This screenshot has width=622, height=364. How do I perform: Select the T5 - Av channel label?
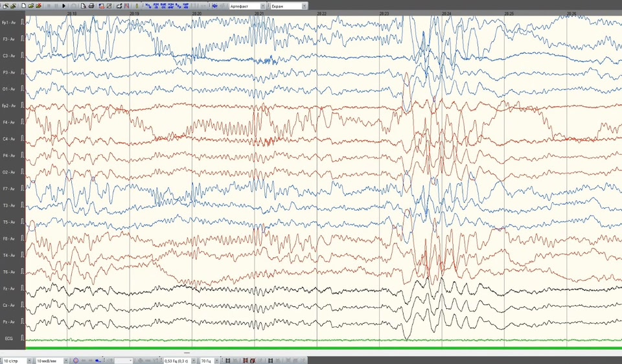coord(8,222)
